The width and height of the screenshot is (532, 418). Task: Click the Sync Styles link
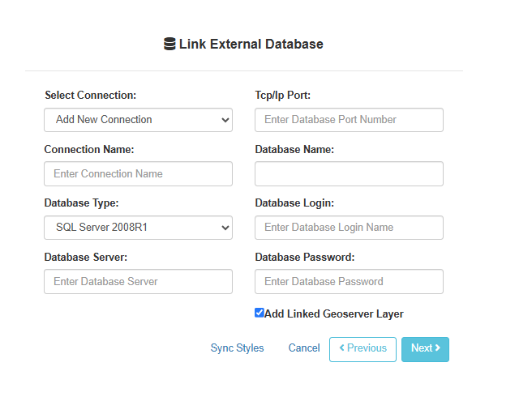[x=237, y=348]
